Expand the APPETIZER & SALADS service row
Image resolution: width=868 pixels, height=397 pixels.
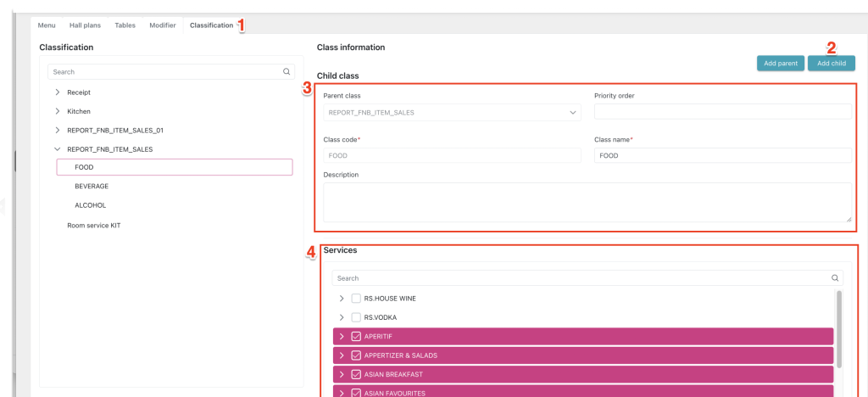pos(342,355)
